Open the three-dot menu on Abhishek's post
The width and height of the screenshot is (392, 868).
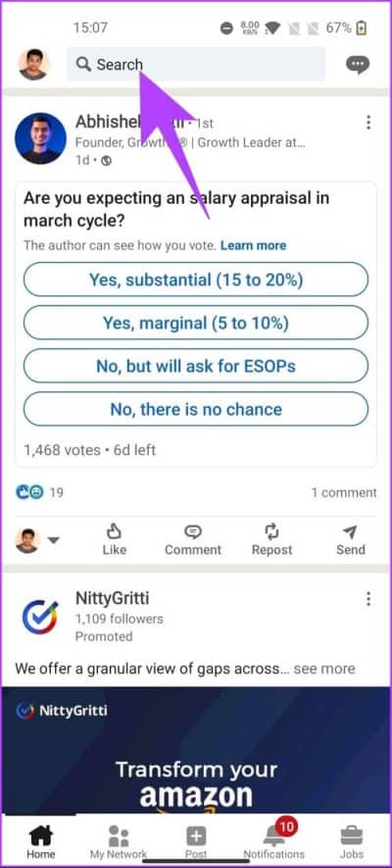click(368, 123)
